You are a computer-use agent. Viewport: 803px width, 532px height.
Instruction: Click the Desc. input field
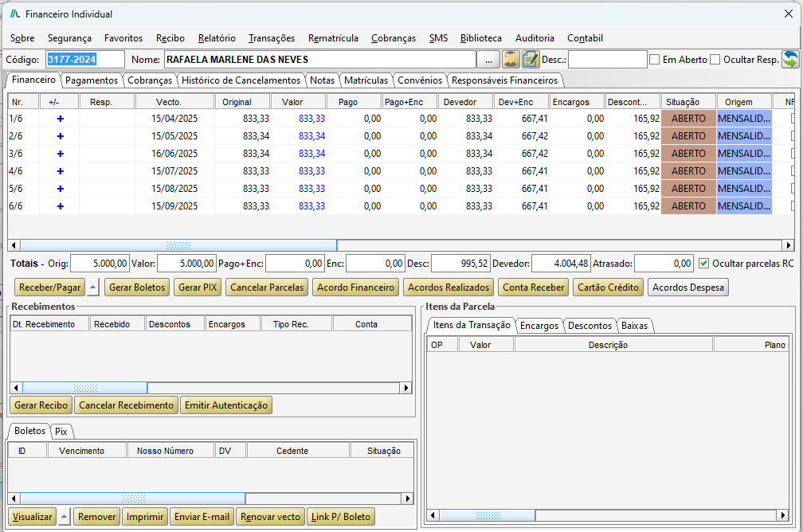click(x=607, y=60)
